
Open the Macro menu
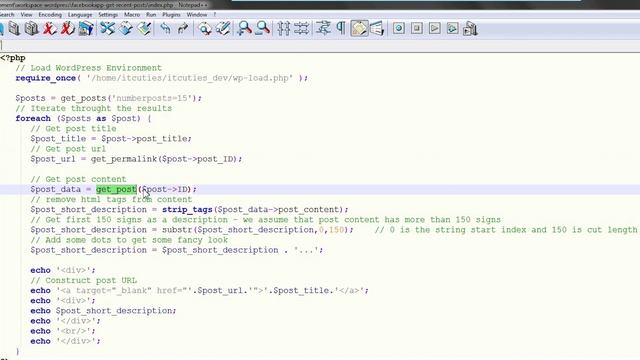(x=132, y=15)
